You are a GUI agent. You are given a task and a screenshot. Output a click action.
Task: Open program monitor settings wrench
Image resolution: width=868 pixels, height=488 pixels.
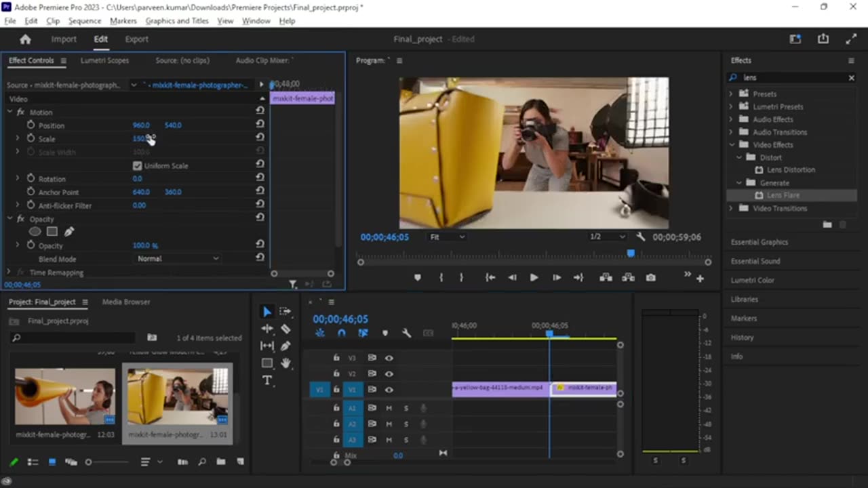[x=641, y=237]
